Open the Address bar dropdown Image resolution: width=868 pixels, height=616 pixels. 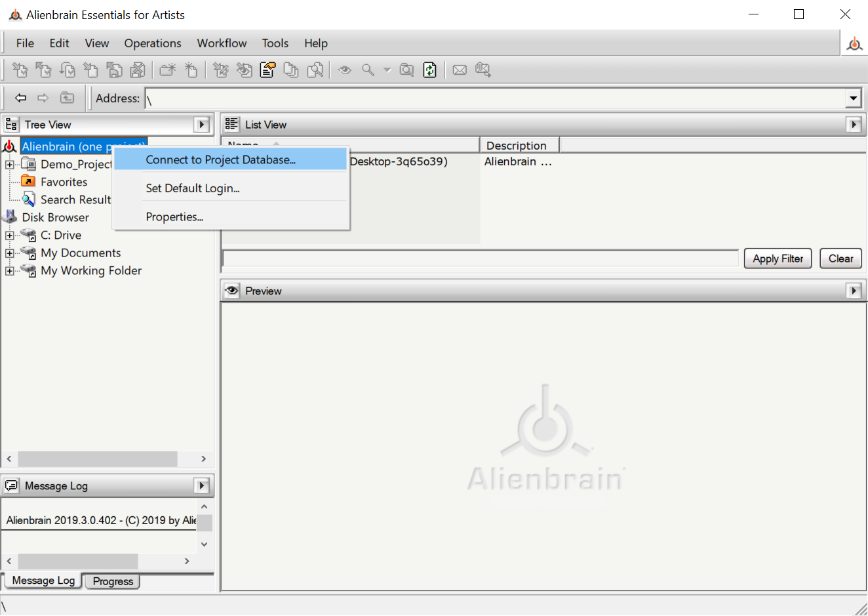pos(853,98)
